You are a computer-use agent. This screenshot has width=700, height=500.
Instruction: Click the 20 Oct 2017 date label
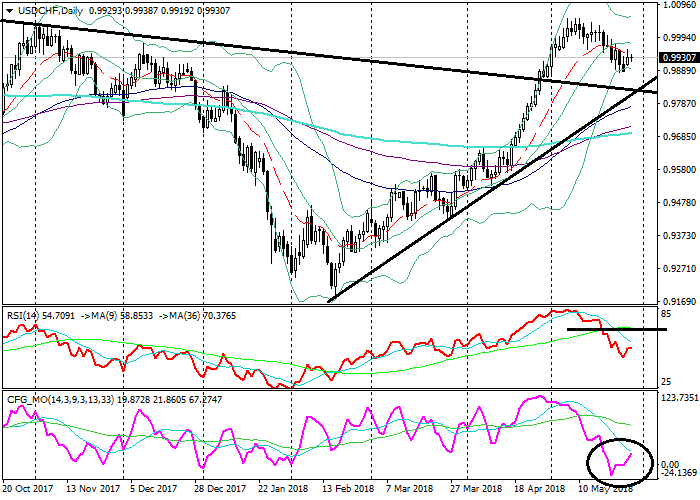coord(27,488)
